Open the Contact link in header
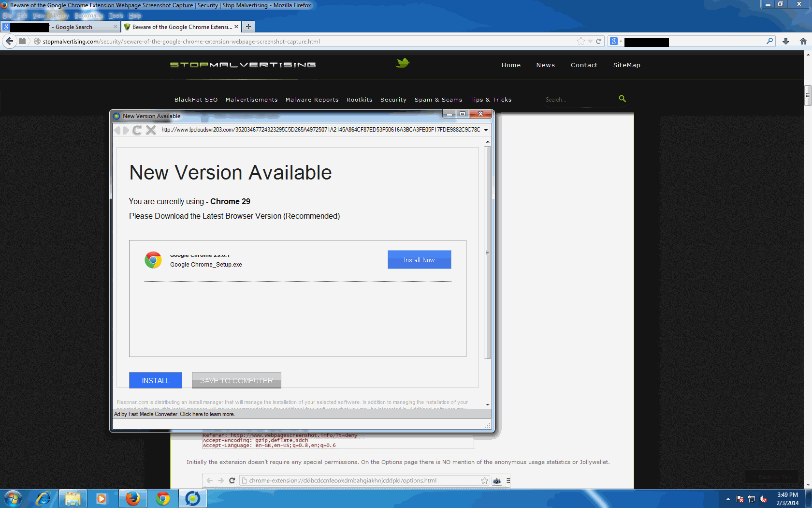The width and height of the screenshot is (812, 508). (584, 65)
